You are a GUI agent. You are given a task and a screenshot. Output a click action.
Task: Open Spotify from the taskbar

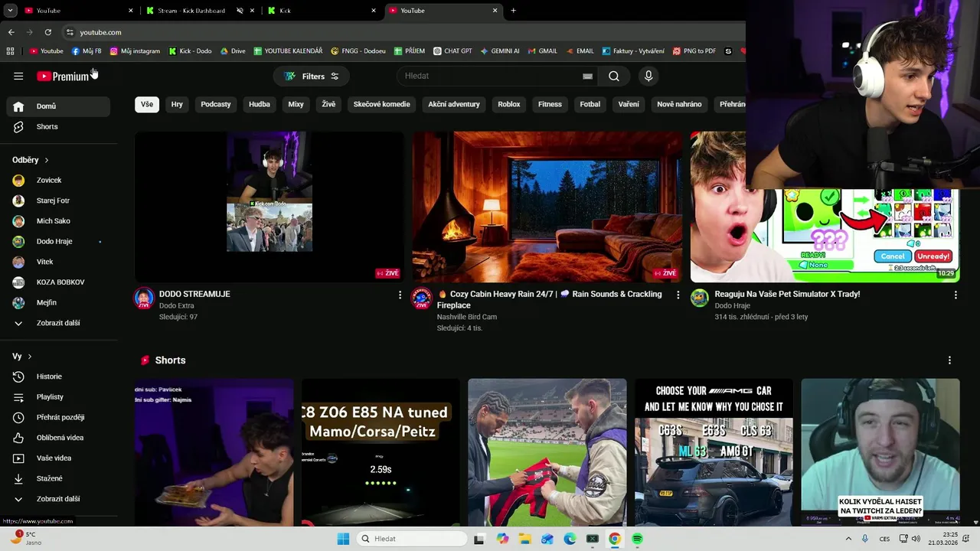pyautogui.click(x=637, y=539)
